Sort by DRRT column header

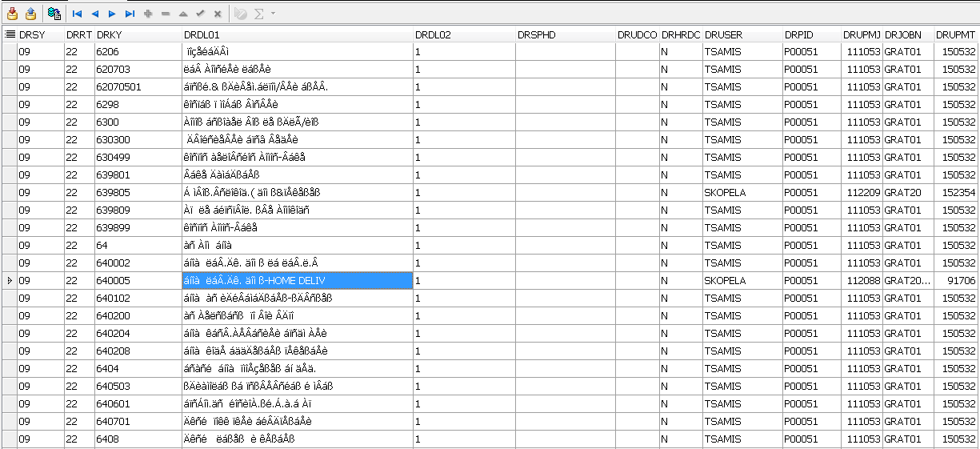[79, 34]
